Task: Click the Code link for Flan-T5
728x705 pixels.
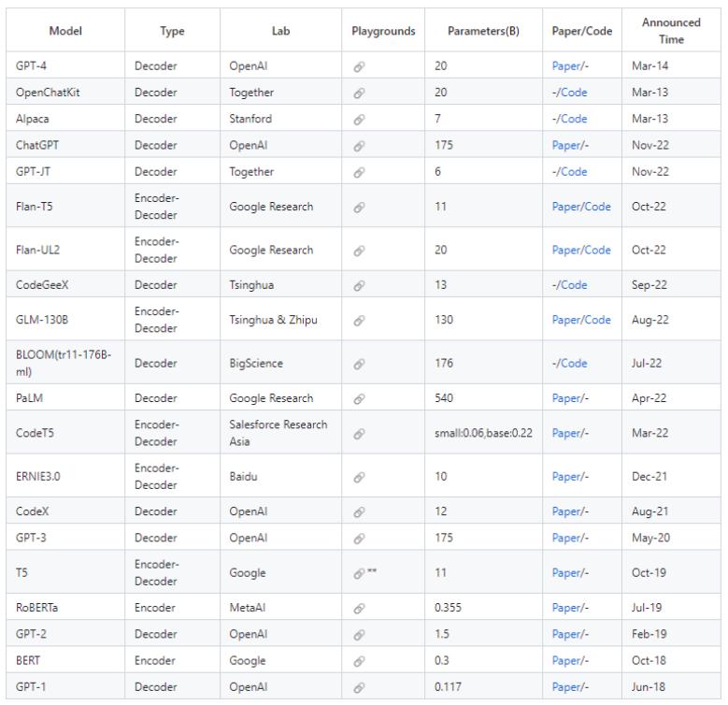Action: click(x=598, y=207)
